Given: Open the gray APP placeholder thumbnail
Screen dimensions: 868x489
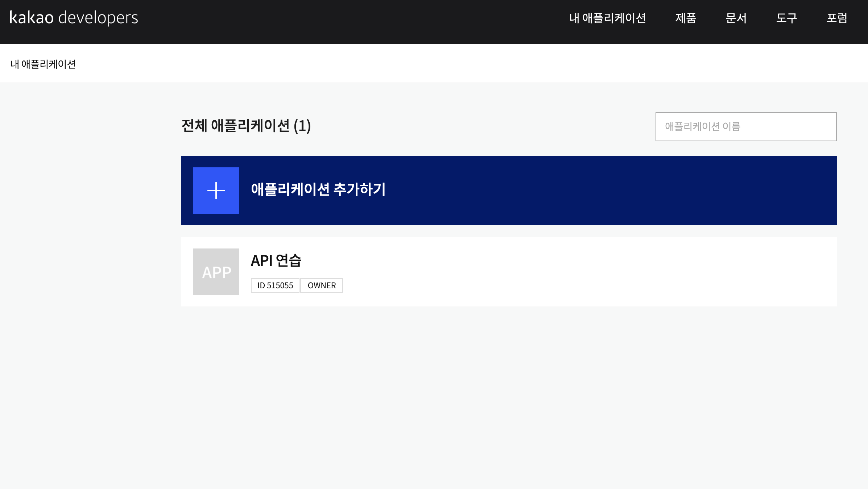Looking at the screenshot, I should click(x=216, y=272).
